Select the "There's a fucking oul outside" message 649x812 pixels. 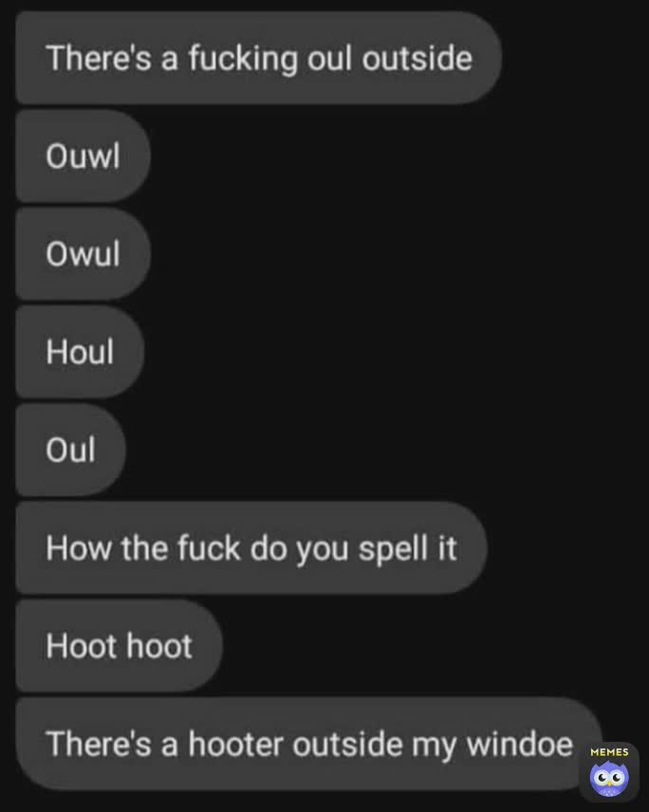click(x=258, y=58)
